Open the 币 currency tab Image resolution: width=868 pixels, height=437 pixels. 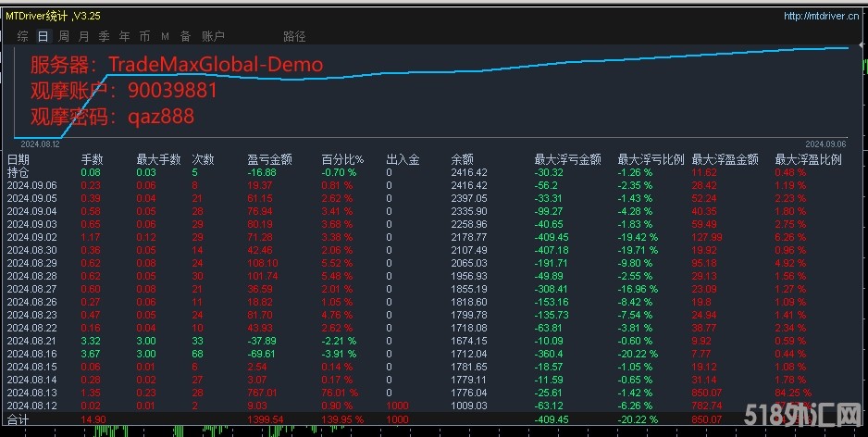click(x=144, y=36)
